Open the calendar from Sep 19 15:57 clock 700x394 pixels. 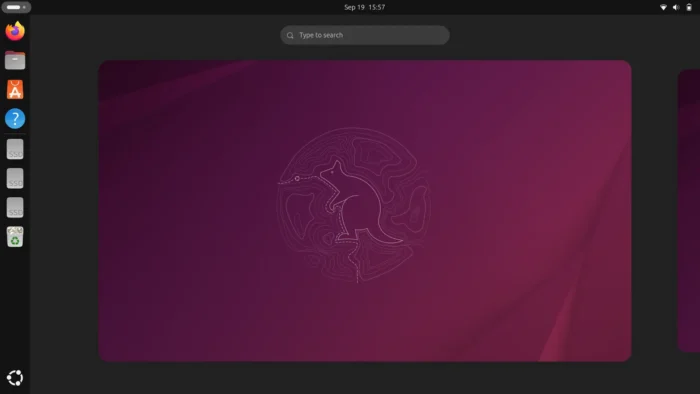[364, 7]
